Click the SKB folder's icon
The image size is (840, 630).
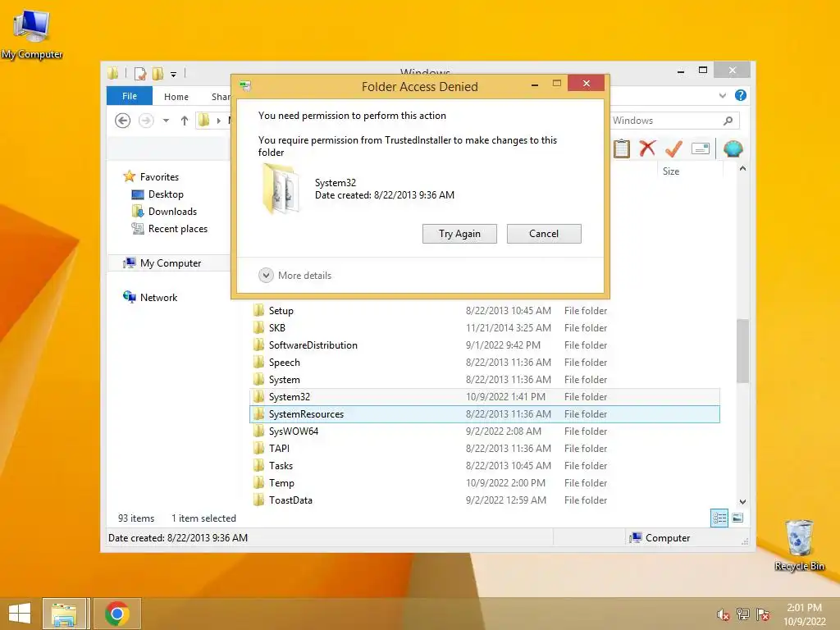[x=258, y=328]
